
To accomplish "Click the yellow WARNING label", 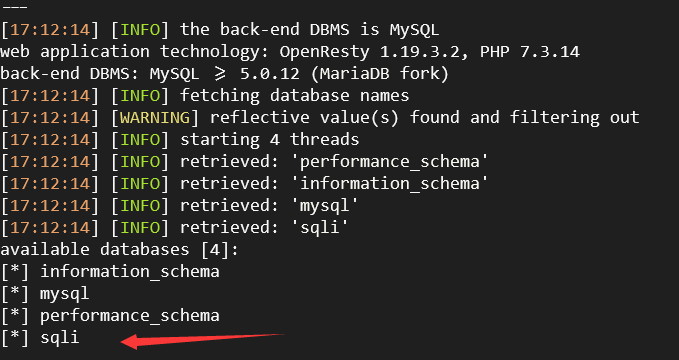I will pos(155,117).
